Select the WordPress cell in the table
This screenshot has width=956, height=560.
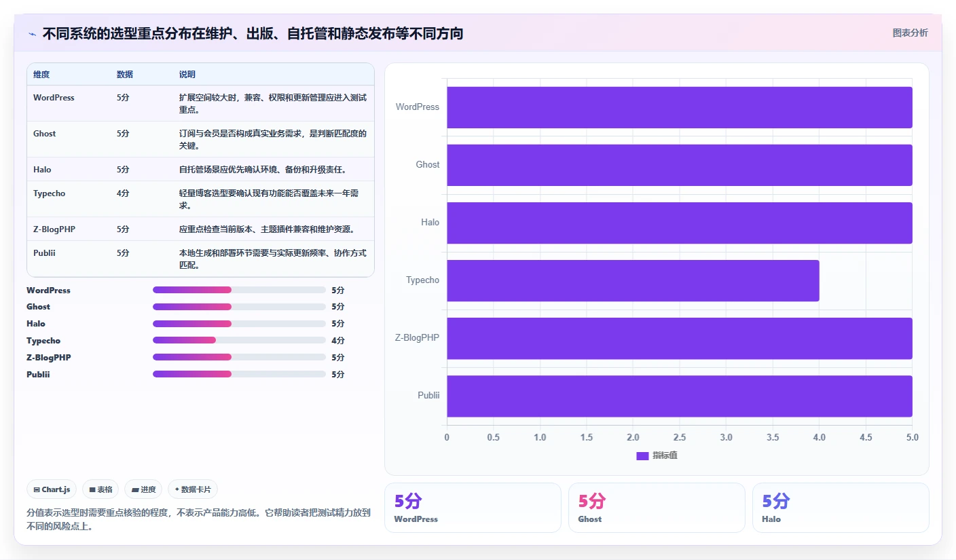pos(54,98)
